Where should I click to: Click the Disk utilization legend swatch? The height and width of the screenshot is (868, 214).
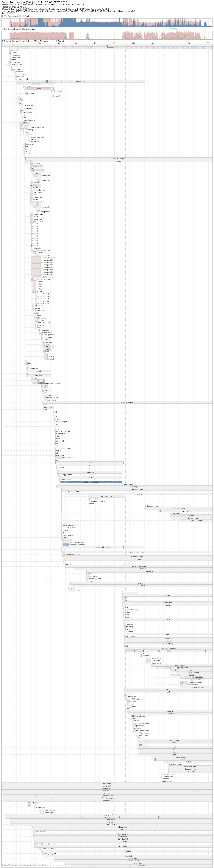pos(20,29)
